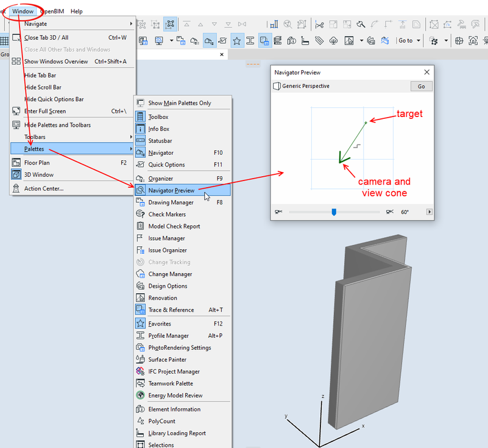Toggle the Info Box palette off
Image resolution: width=488 pixels, height=448 pixels.
tap(158, 129)
